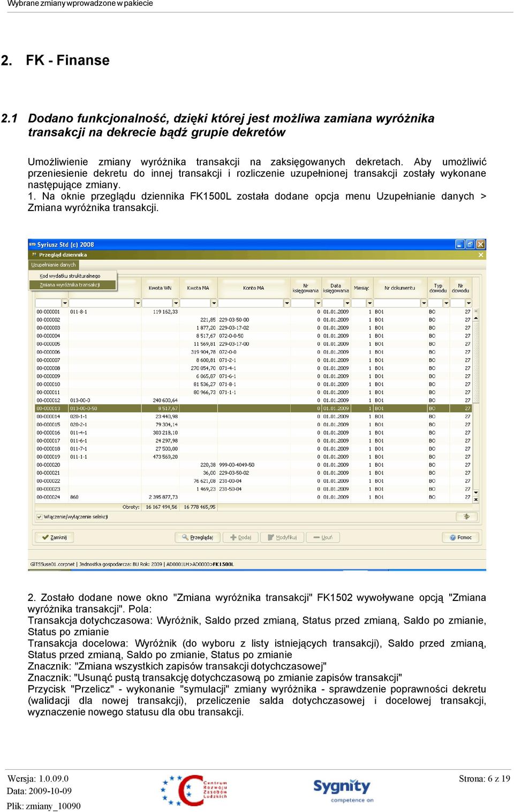Click the Obroty total 16 167 494,56
The height and width of the screenshot is (812, 514).
162,507
